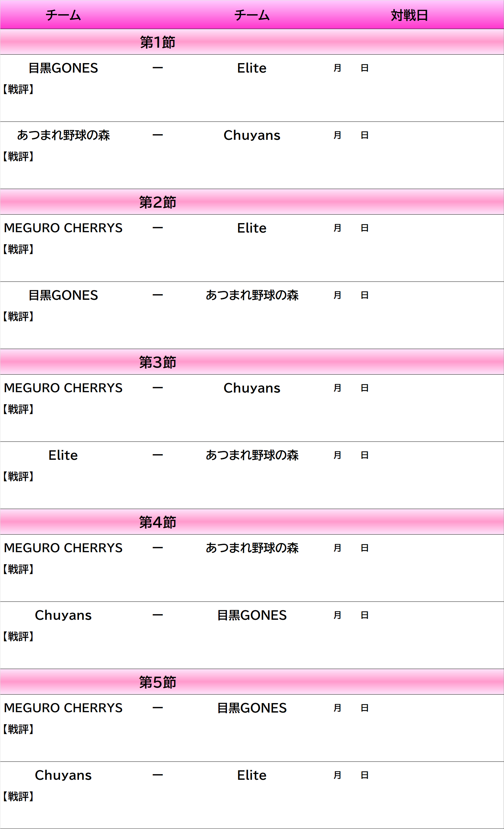
Task: Click 戦評 under 第1節 目黒GONES vs Elite
Action: tap(19, 90)
